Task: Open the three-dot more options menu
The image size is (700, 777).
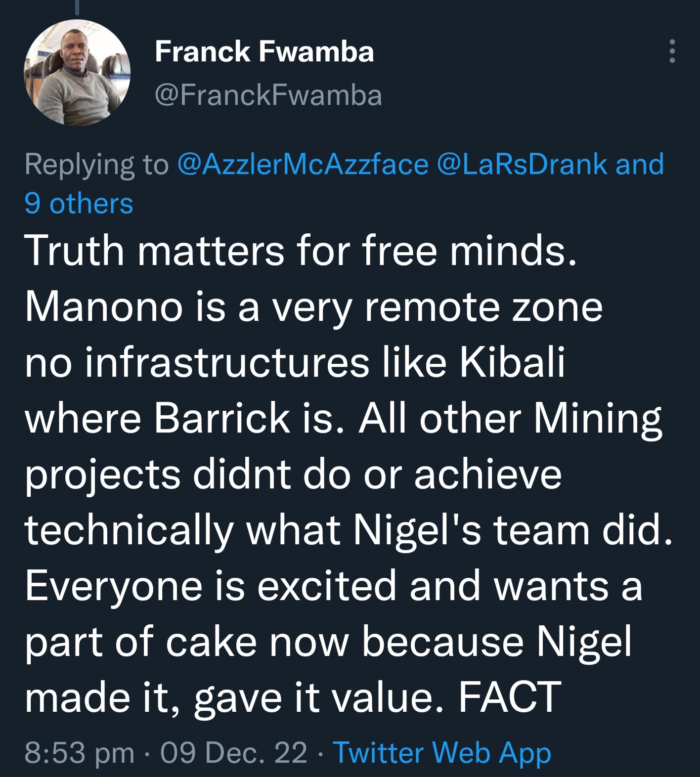Action: click(x=672, y=51)
